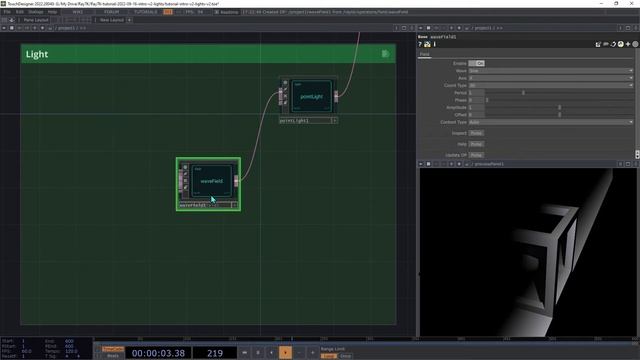The width and height of the screenshot is (640, 360).
Task: Open the Help menu
Action: point(52,12)
